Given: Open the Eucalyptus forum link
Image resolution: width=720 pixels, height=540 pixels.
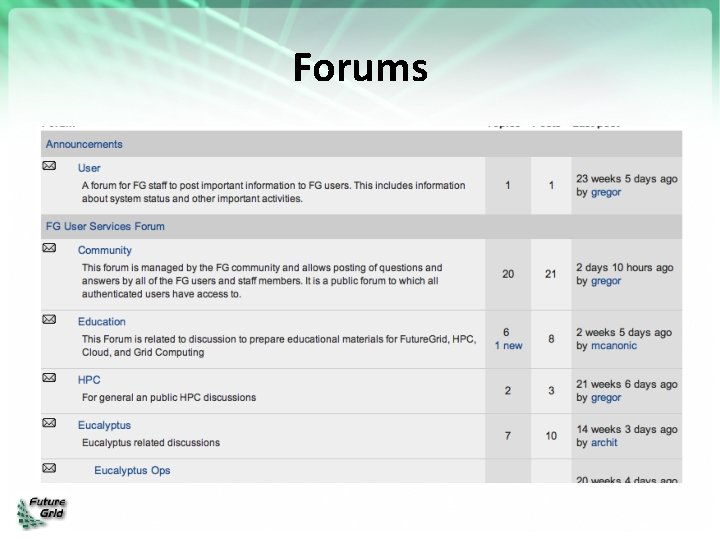Looking at the screenshot, I should [x=104, y=426].
